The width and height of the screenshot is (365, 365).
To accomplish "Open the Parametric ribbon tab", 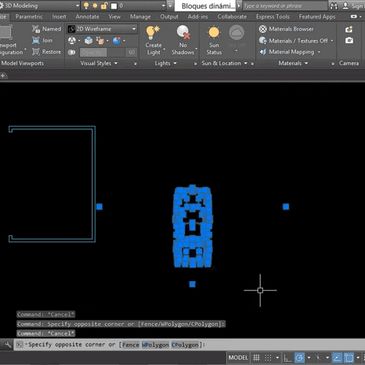I will click(x=29, y=17).
